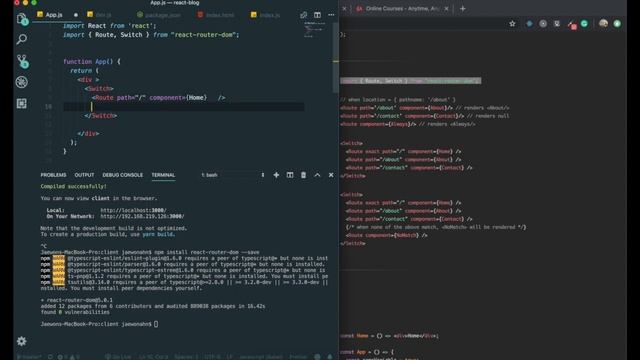Click the git branch indicator in status bar

[x=29, y=357]
